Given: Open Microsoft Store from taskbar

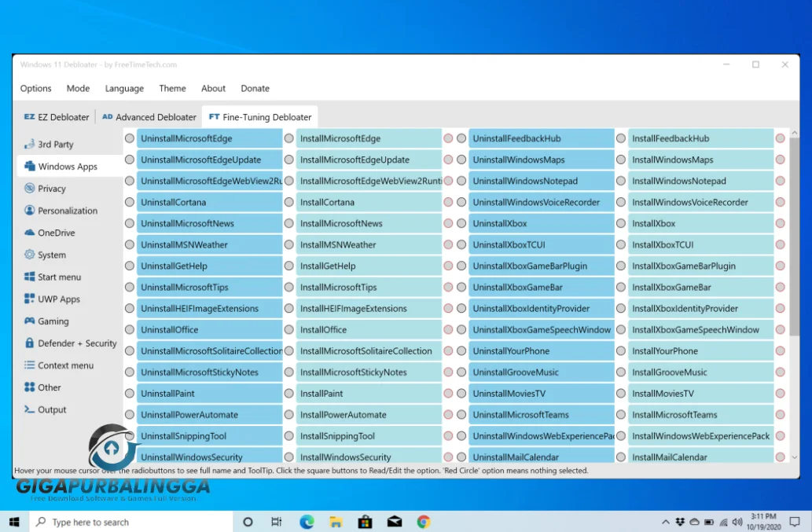Looking at the screenshot, I should (365, 522).
